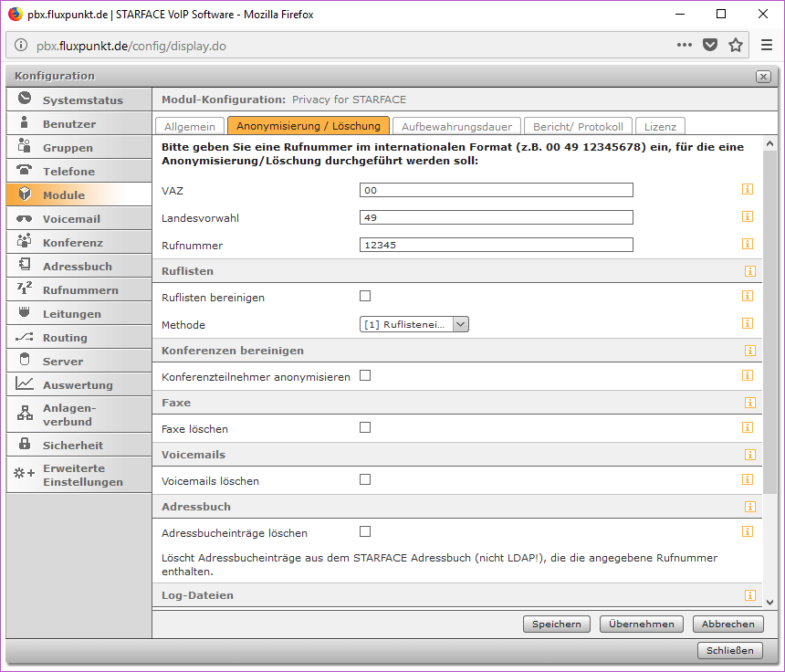Viewport: 785px width, 672px height.
Task: Click the form's scroll-up arrow
Action: [x=770, y=143]
